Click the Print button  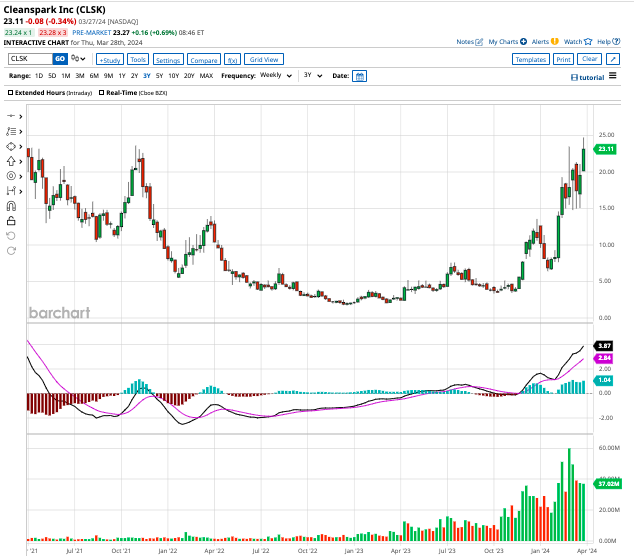(x=563, y=59)
